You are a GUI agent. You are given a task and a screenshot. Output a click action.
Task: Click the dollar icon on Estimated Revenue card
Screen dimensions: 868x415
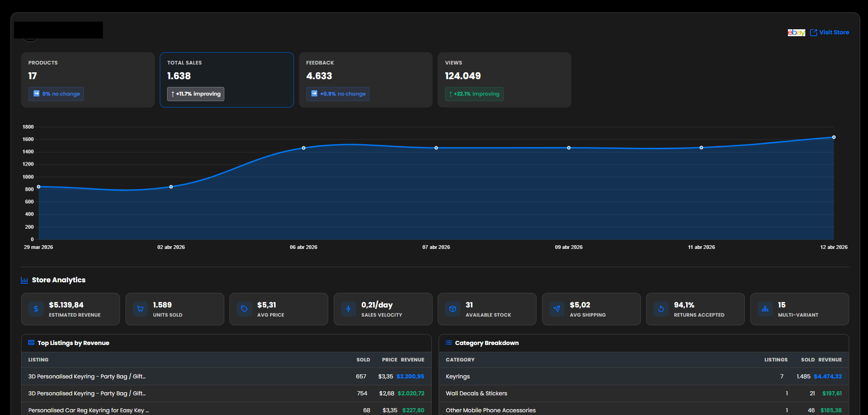point(36,309)
